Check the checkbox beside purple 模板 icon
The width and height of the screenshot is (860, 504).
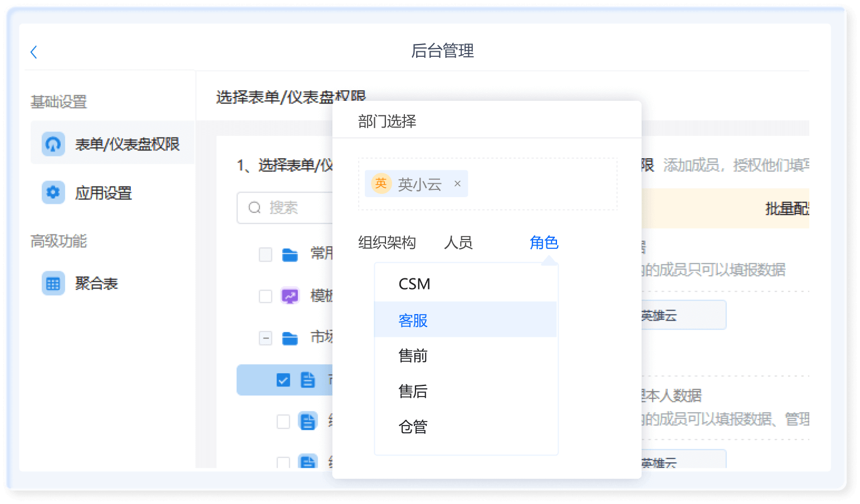(x=266, y=296)
